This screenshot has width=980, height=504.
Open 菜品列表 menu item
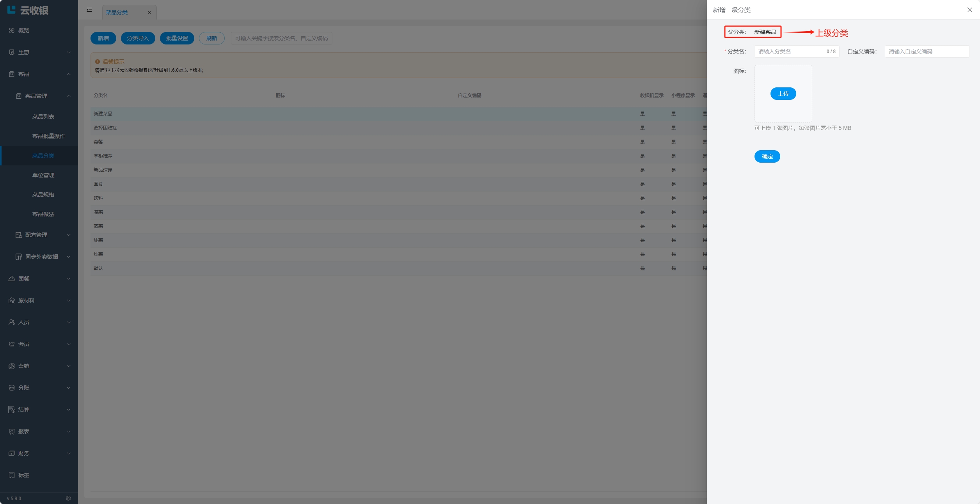(43, 117)
